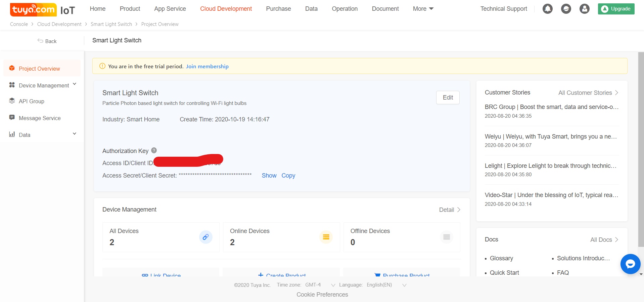Click the Offline Devices card
This screenshot has width=644, height=302.
click(x=402, y=237)
